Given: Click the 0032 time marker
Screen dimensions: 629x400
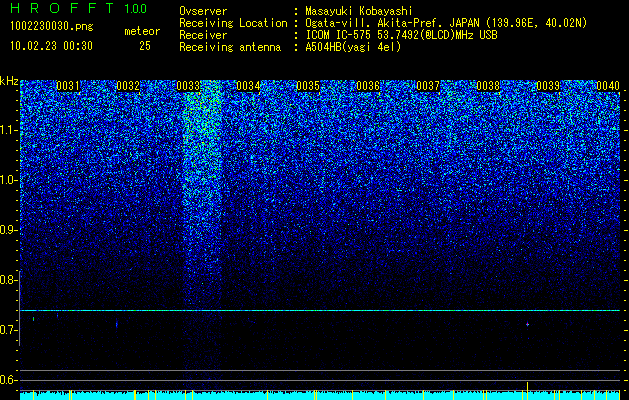Looking at the screenshot, I should pyautogui.click(x=128, y=86).
